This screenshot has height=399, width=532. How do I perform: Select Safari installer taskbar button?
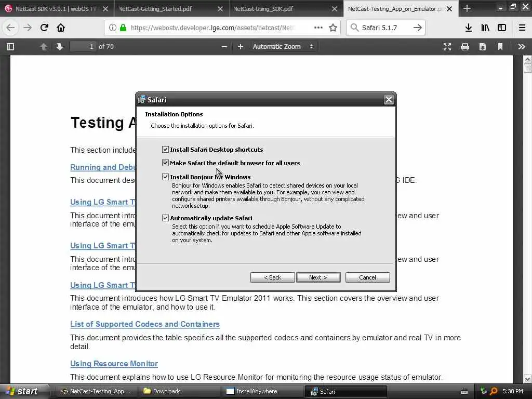(x=346, y=391)
